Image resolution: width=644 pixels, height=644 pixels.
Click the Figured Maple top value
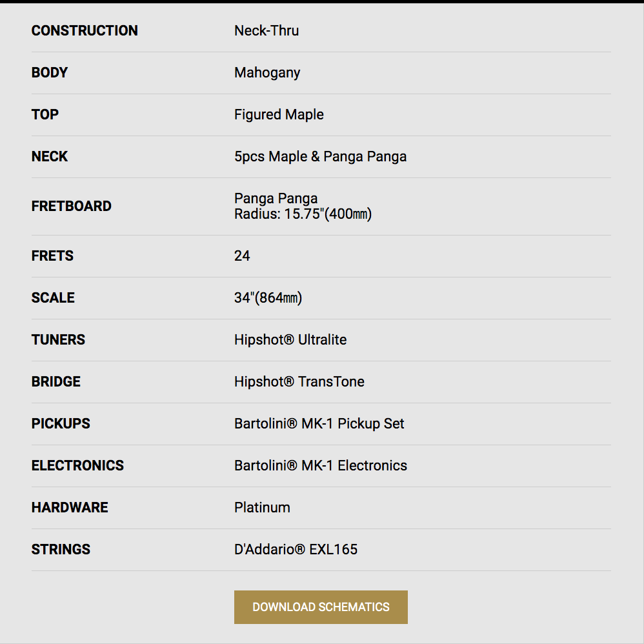[x=279, y=115]
